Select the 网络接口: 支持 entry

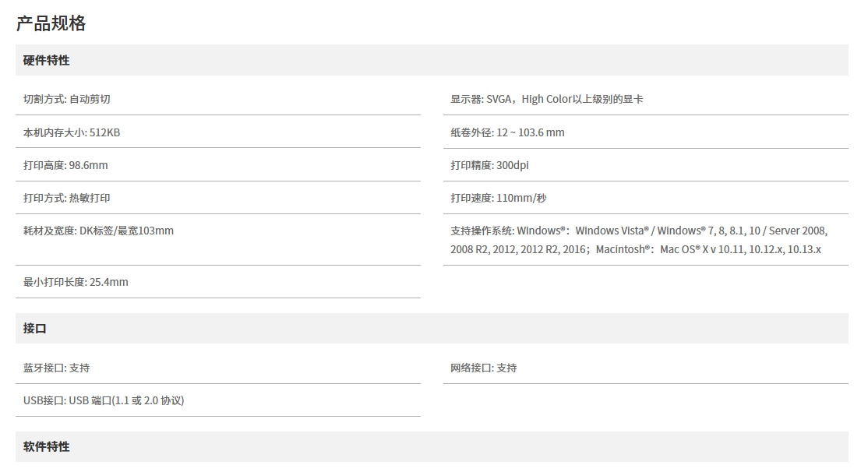click(x=483, y=368)
